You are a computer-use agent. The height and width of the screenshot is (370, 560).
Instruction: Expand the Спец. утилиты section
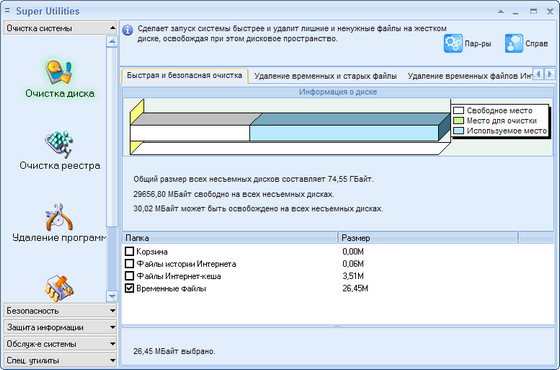(x=60, y=360)
